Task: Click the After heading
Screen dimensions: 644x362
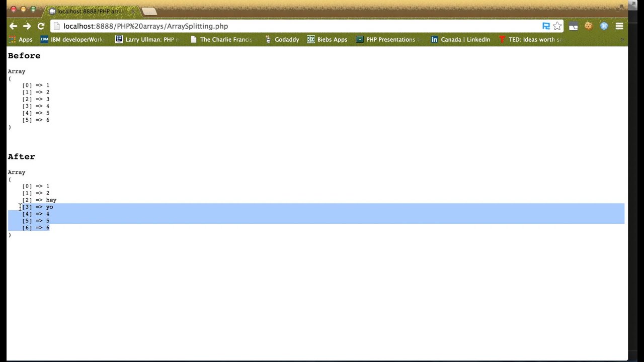Action: point(21,157)
